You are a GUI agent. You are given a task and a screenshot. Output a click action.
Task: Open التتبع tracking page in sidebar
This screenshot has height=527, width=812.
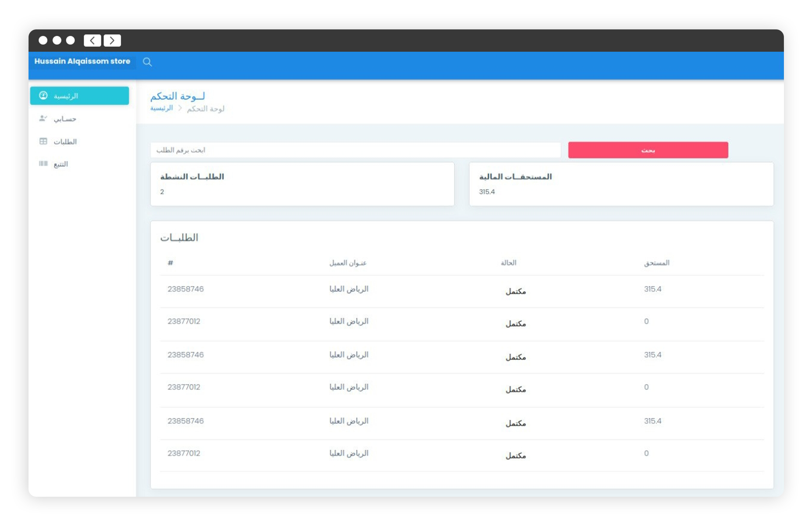pos(61,164)
